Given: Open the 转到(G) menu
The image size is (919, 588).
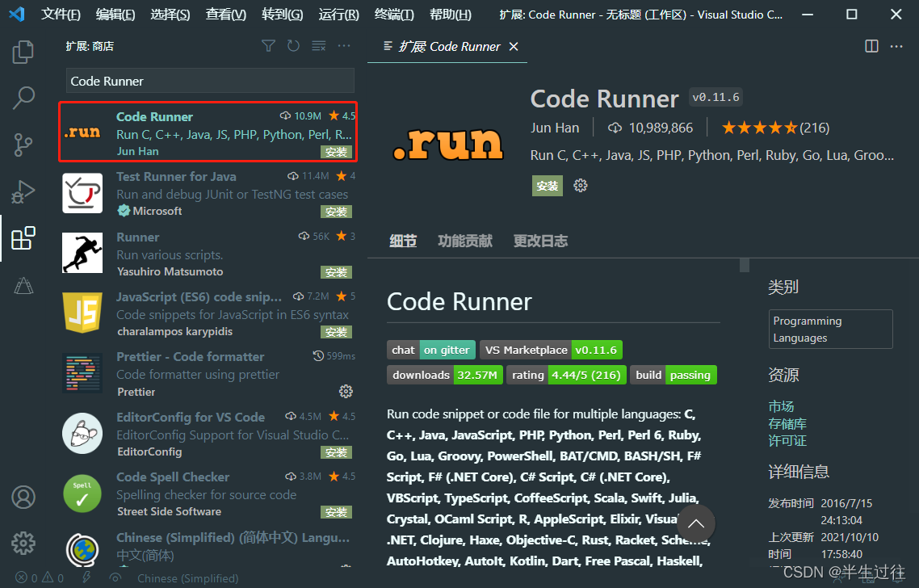Looking at the screenshot, I should [282, 14].
